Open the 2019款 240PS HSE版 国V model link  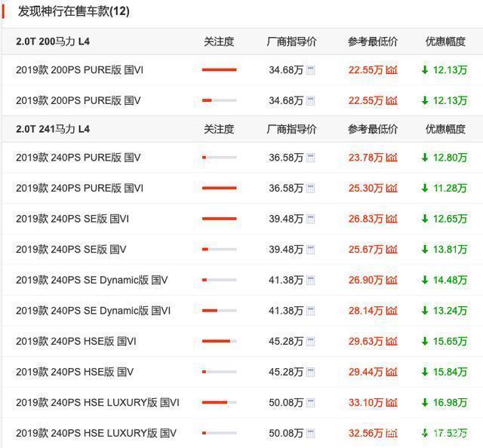click(75, 372)
